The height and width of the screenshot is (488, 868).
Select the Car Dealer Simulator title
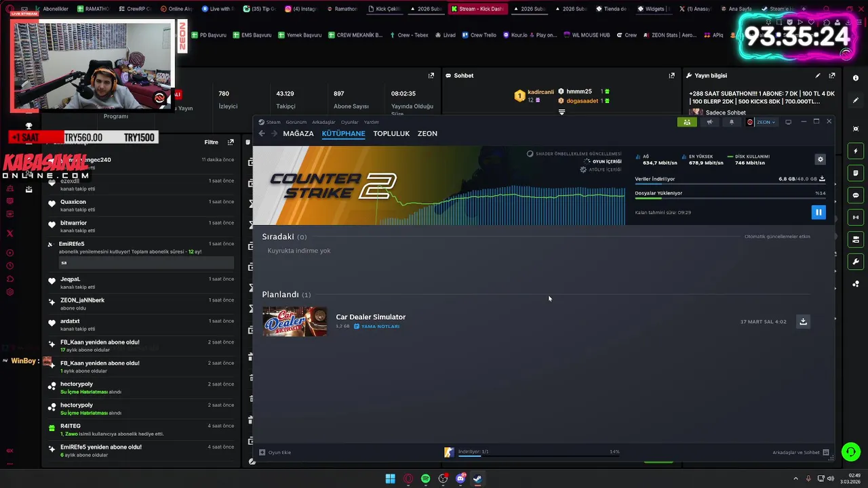click(370, 317)
